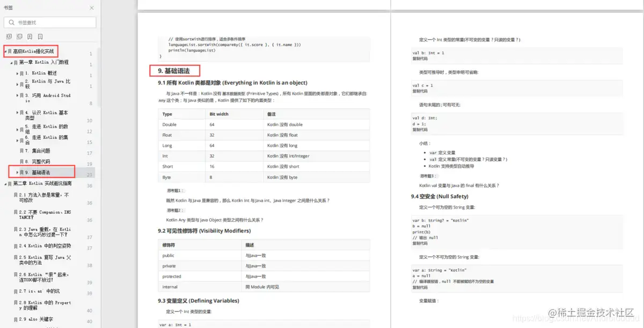The image size is (644, 328).
Task: Click 复制代码 under val d: Int; d = 1
Action: (420, 129)
